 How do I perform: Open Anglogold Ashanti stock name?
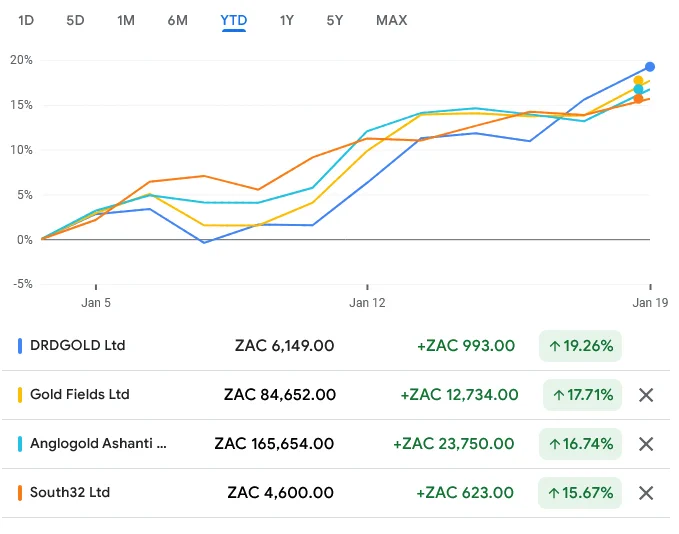click(98, 443)
